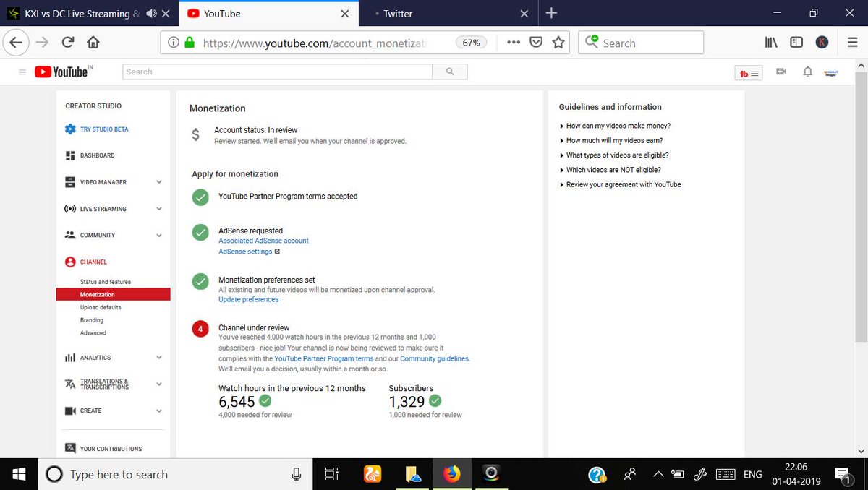Image resolution: width=868 pixels, height=490 pixels.
Task: Open YouTube Partner Program terms link
Action: 323,358
